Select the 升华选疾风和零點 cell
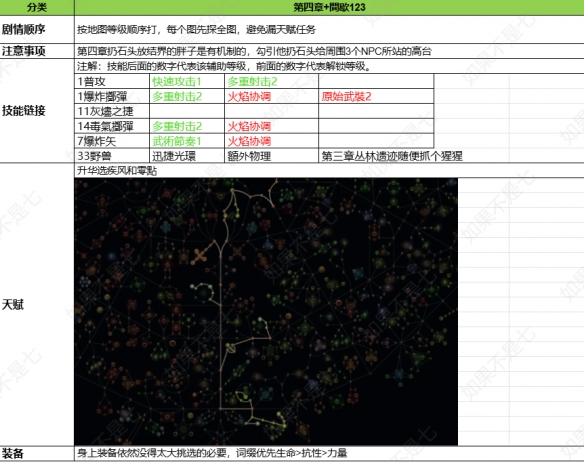The height and width of the screenshot is (462, 584). click(329, 170)
